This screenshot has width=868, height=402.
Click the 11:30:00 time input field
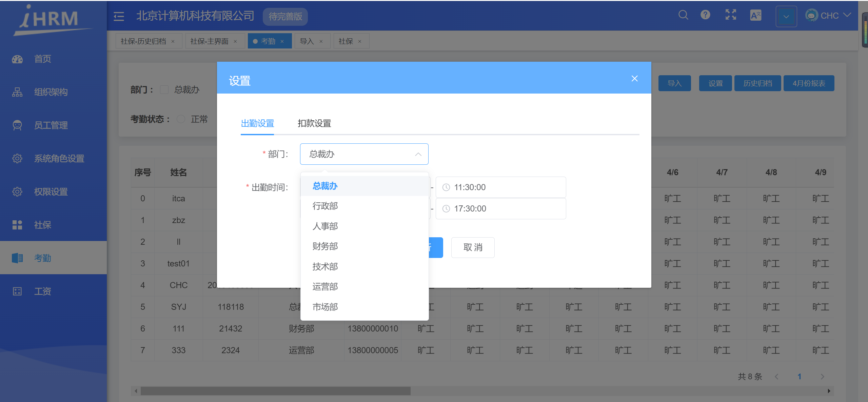pos(501,187)
